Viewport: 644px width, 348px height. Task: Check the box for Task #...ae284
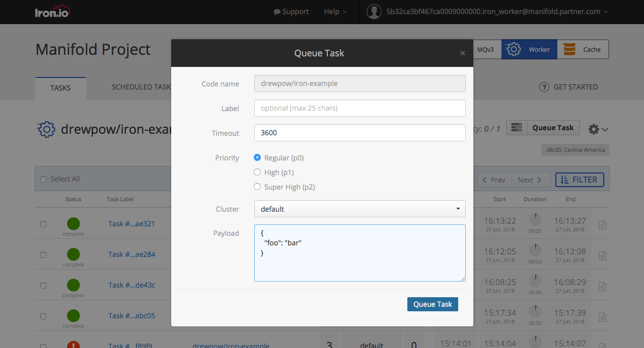coord(43,255)
